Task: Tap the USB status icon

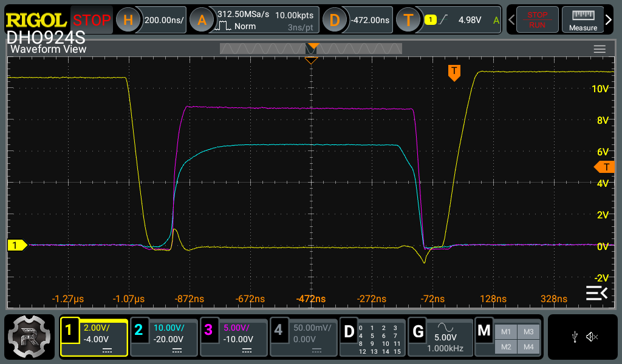Action: pyautogui.click(x=575, y=337)
